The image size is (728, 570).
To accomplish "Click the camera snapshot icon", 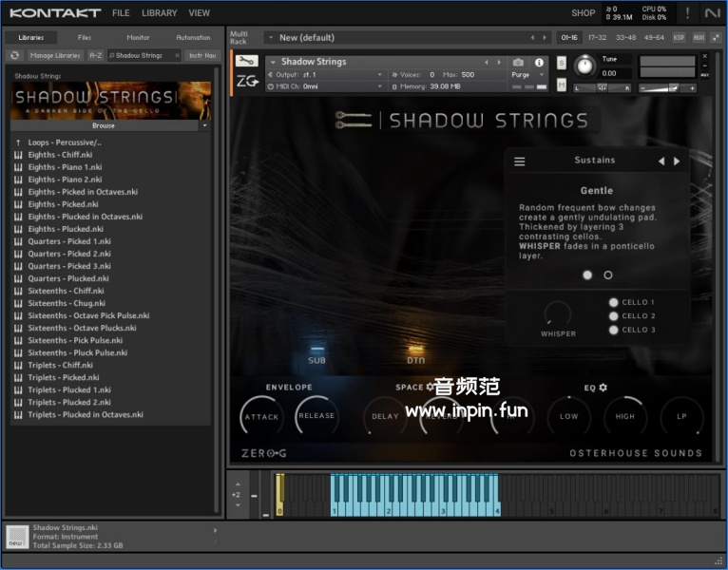I will [518, 62].
